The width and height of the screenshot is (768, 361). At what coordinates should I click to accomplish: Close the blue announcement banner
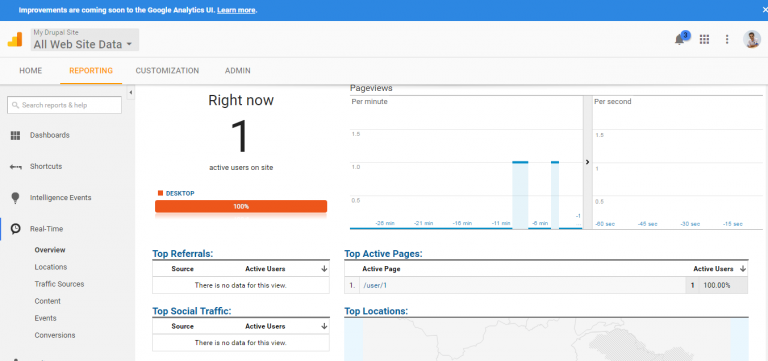pos(764,10)
